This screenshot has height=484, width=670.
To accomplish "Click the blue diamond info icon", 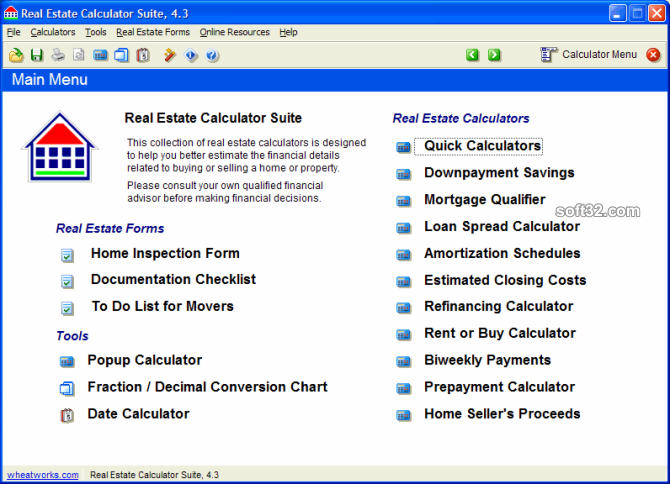I will (x=191, y=55).
